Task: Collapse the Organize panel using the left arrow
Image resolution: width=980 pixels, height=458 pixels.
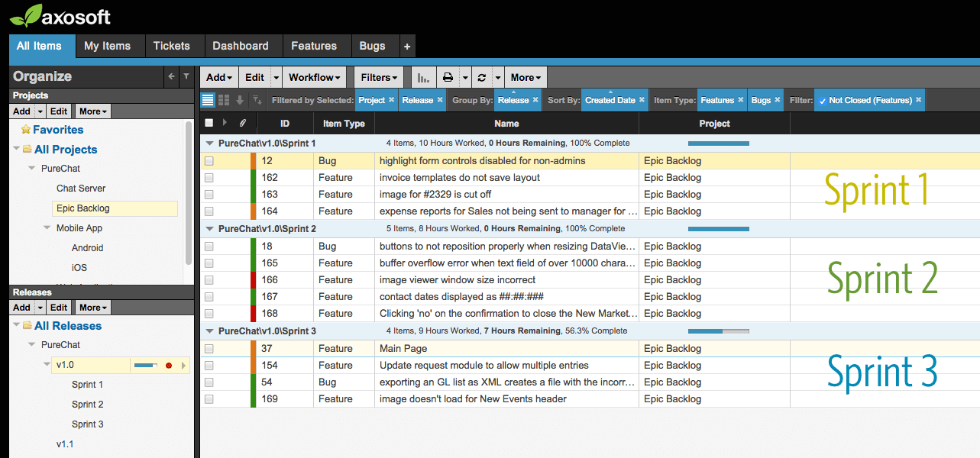Action: [x=171, y=76]
